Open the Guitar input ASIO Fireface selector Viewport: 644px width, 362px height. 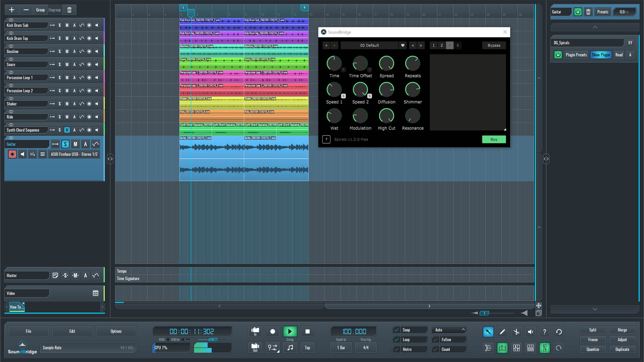[x=74, y=154]
